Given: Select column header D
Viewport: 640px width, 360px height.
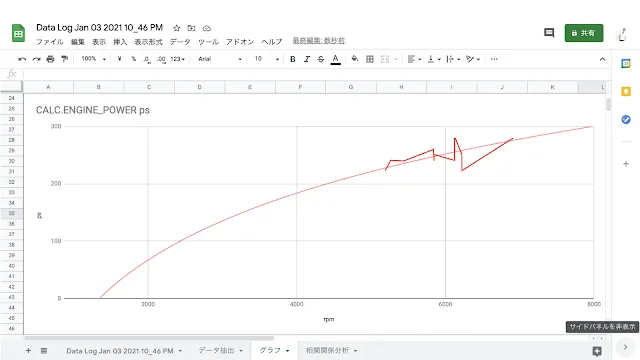Looking at the screenshot, I should coord(199,87).
